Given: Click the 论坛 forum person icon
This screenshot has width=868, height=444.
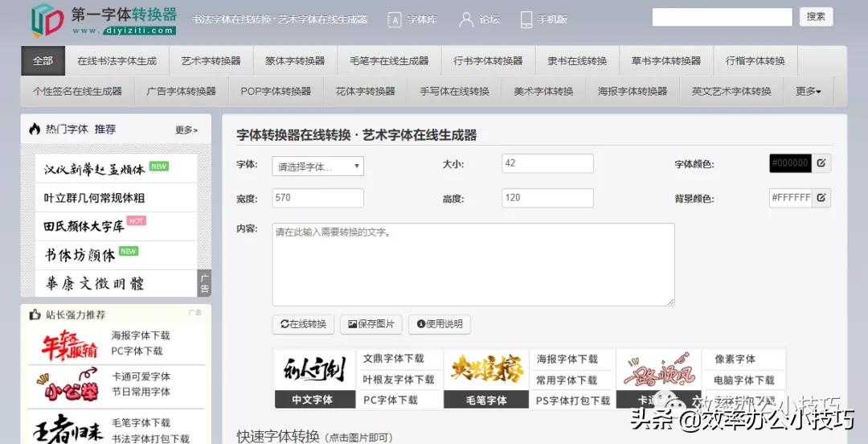Looking at the screenshot, I should (x=467, y=20).
